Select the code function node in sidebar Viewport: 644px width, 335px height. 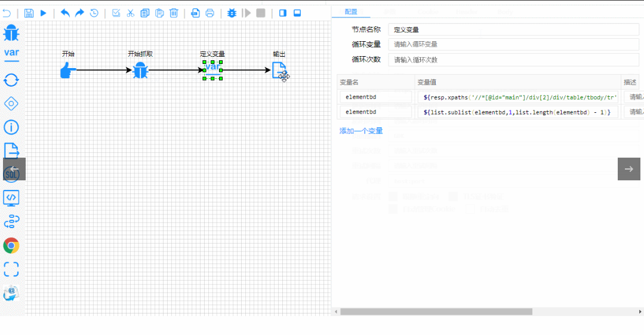(11, 198)
